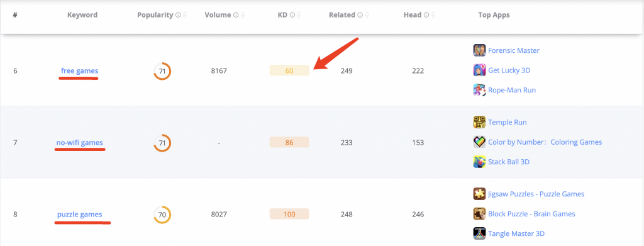Click the Jigsaw Puzzles app icon
The image size is (644, 246).
point(479,194)
